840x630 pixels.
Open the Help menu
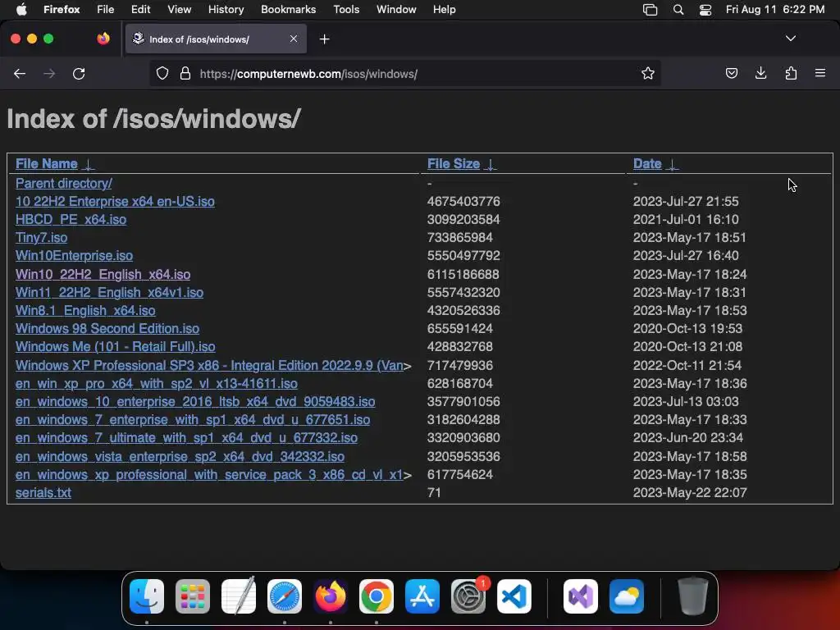tap(444, 10)
